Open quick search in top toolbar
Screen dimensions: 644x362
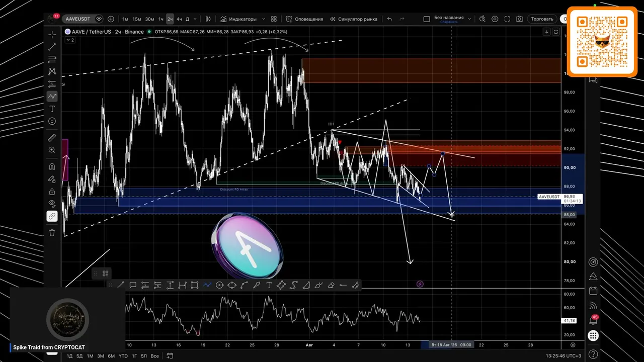coord(482,19)
